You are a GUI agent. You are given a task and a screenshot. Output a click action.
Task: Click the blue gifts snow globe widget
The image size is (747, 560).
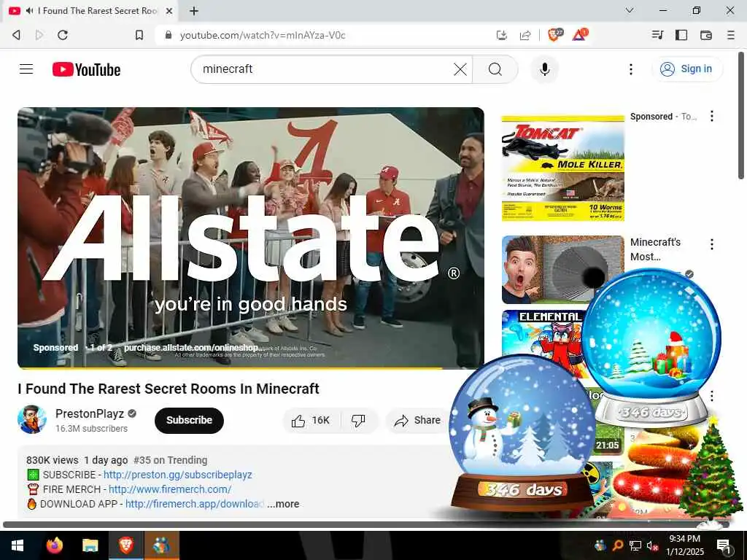651,346
